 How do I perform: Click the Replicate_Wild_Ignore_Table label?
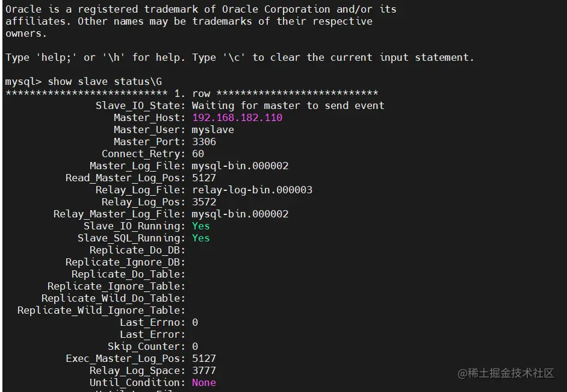coord(101,310)
